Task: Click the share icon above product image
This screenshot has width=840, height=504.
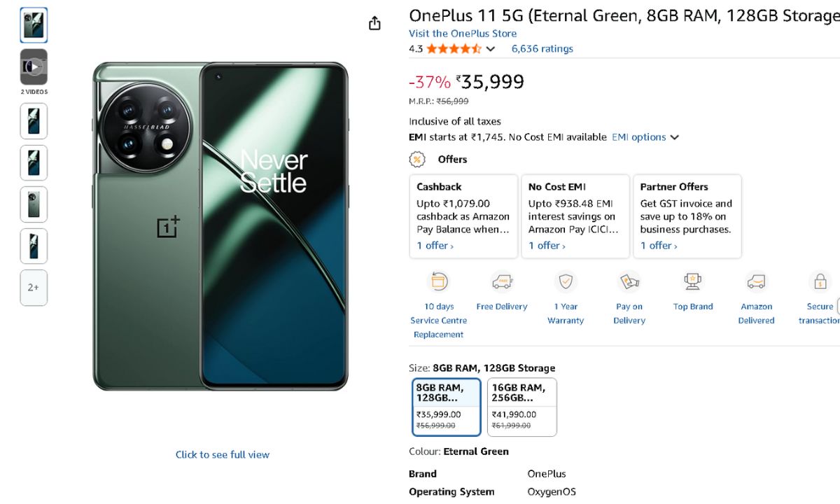Action: (x=374, y=23)
